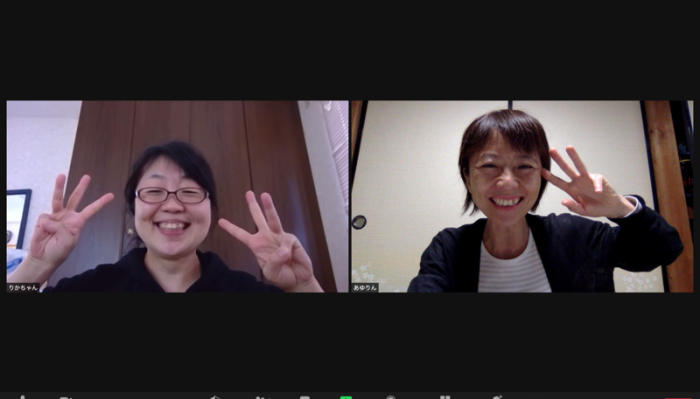
Task: Select the りかちゃん video tile
Action: tap(178, 196)
